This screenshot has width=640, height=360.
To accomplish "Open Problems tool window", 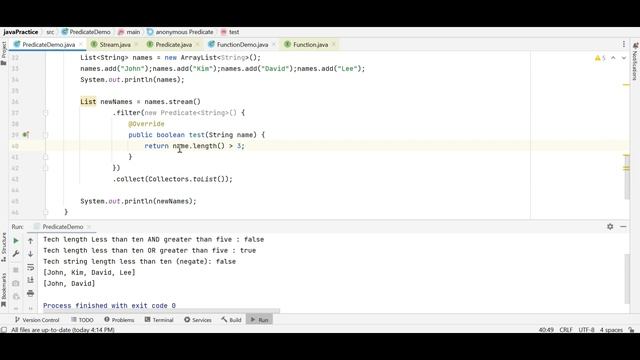I will pyautogui.click(x=119, y=320).
